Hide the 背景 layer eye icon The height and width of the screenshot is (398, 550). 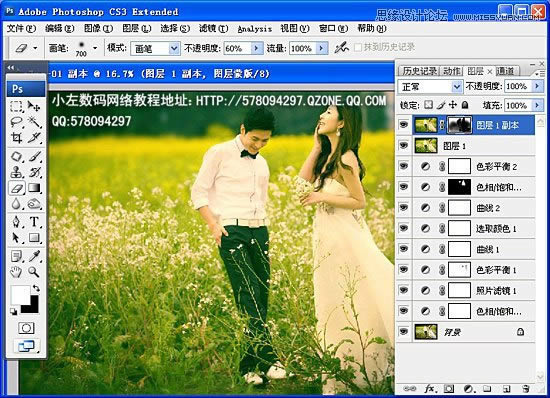click(404, 331)
